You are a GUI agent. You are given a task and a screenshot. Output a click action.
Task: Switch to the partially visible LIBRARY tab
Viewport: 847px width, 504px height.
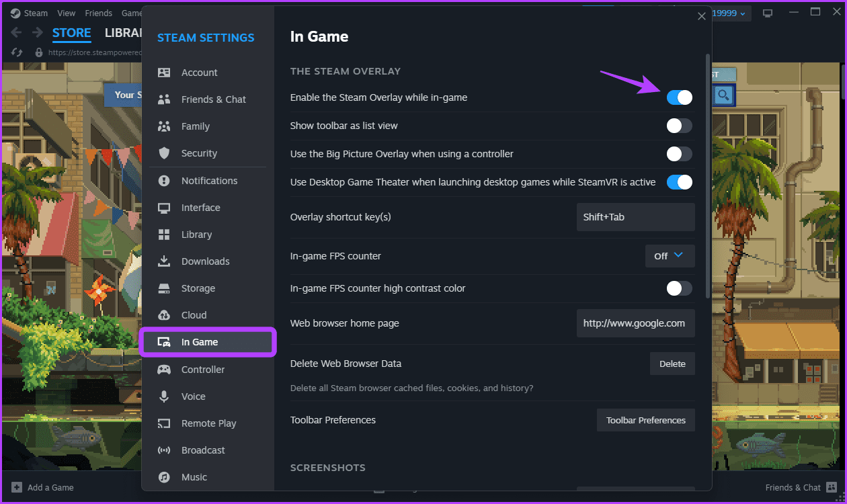tap(123, 33)
